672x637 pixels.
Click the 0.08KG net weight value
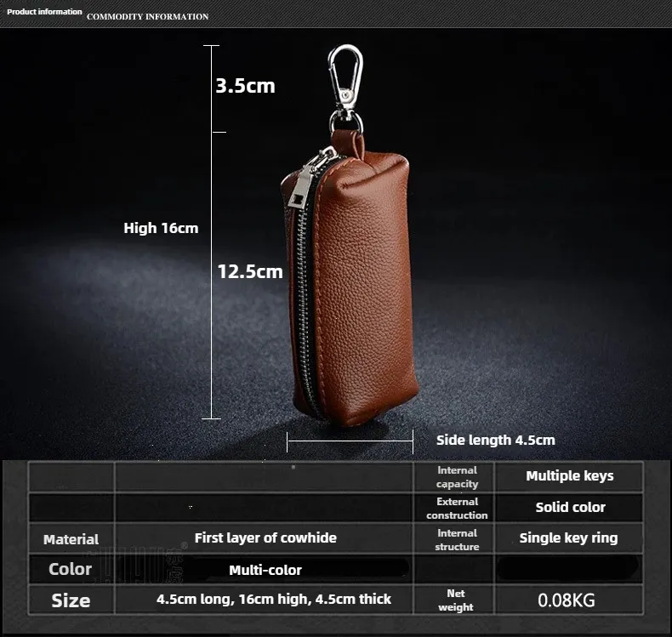[567, 600]
